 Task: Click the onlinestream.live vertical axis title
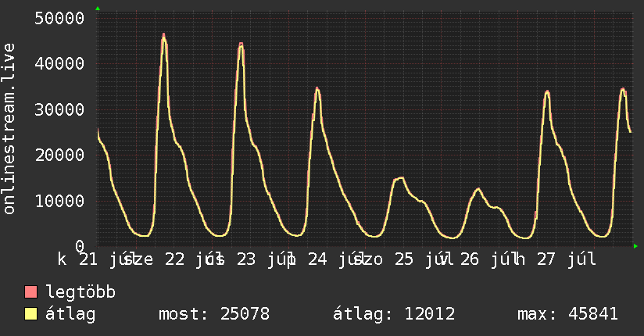pyautogui.click(x=9, y=129)
